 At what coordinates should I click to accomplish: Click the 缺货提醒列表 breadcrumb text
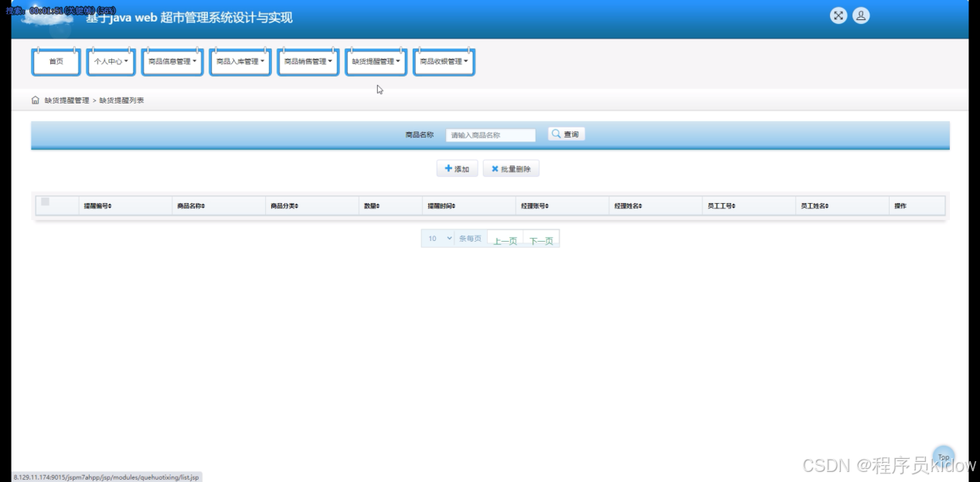click(x=121, y=100)
